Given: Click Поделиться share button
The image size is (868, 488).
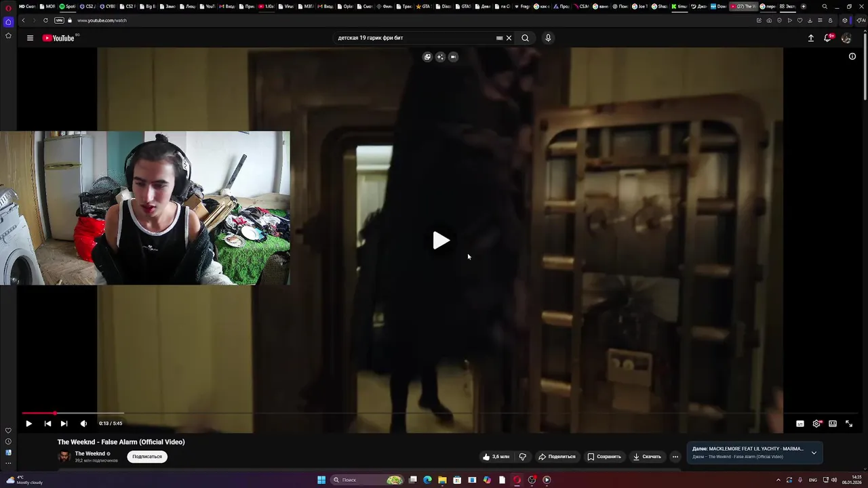Looking at the screenshot, I should [557, 457].
